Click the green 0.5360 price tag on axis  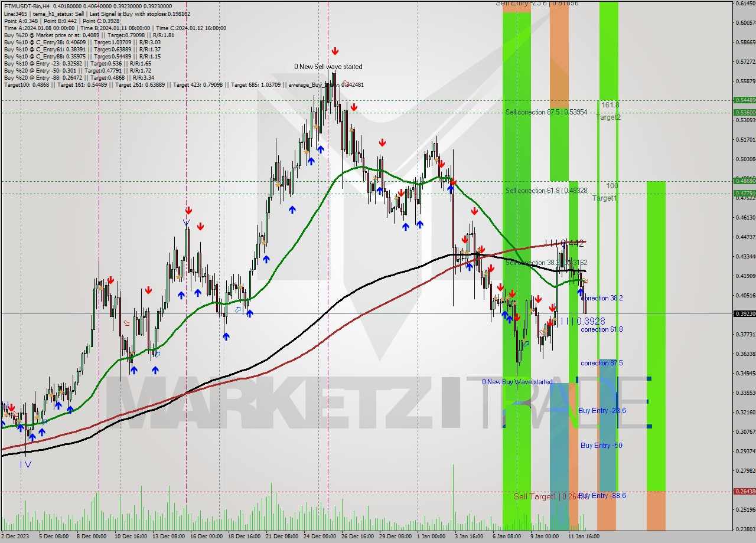click(744, 112)
